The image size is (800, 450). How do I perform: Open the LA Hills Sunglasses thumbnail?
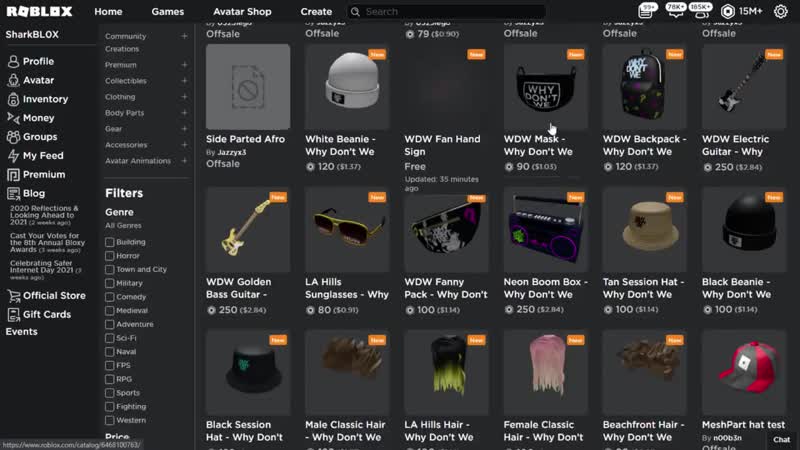tap(347, 230)
